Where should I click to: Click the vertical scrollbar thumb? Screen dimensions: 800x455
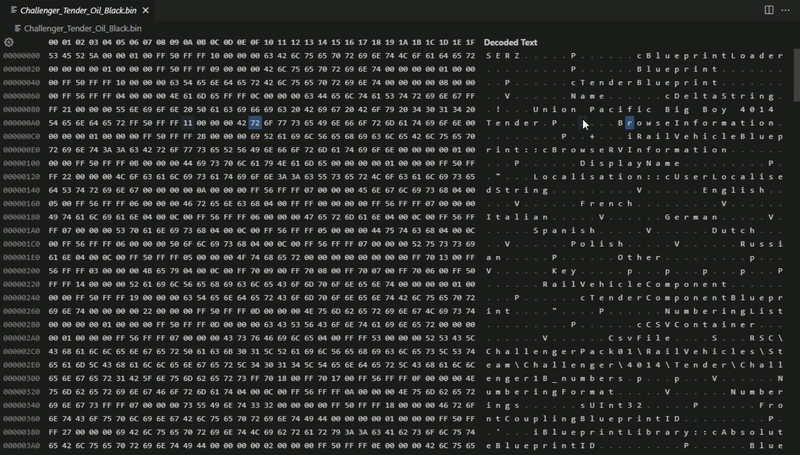coord(796,75)
